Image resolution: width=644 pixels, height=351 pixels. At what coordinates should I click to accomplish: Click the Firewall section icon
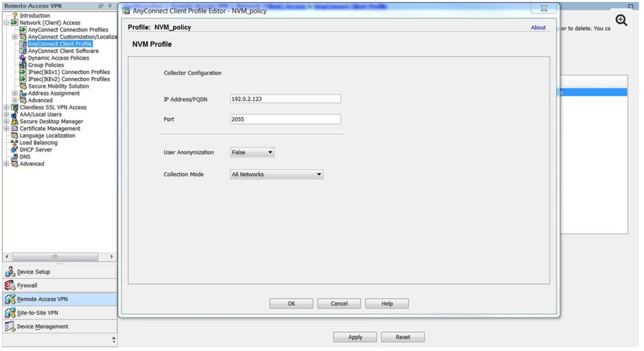(10, 285)
